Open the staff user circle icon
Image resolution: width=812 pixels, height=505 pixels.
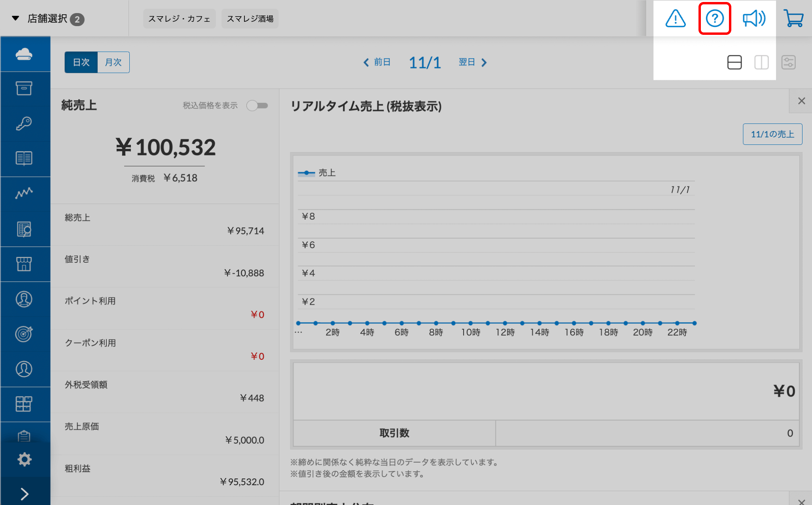[24, 369]
